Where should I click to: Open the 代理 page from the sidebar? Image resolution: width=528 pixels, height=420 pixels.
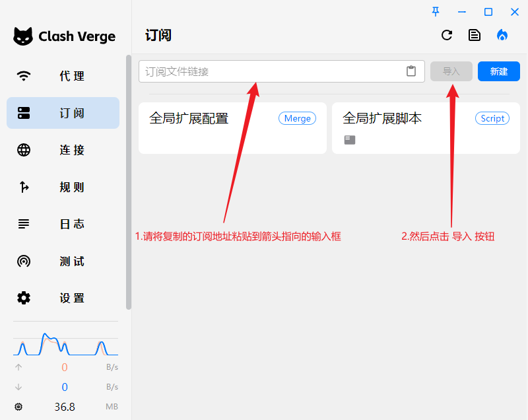(63, 76)
